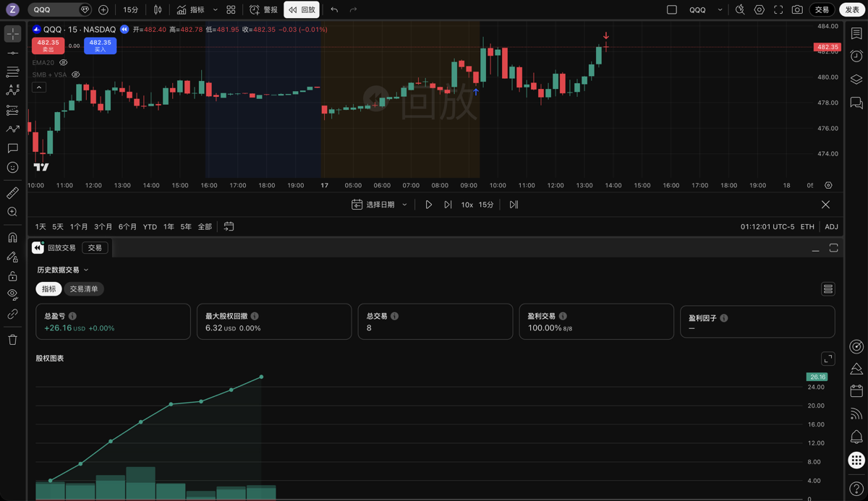868x501 pixels.
Task: Switch to the 交易清单 tab
Action: 84,288
